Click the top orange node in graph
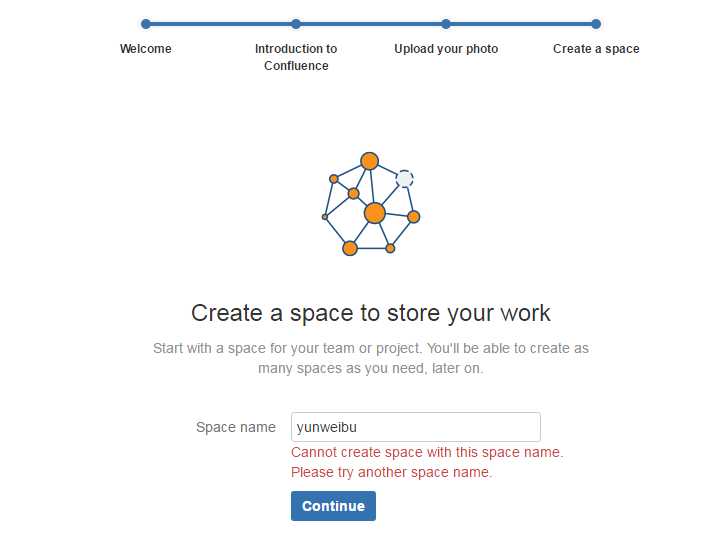The height and width of the screenshot is (543, 706). (x=369, y=161)
